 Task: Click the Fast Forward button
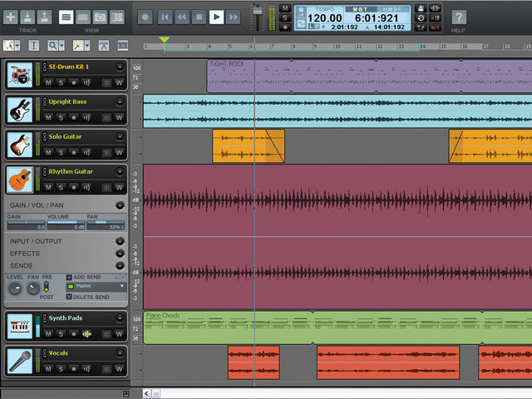coord(234,17)
